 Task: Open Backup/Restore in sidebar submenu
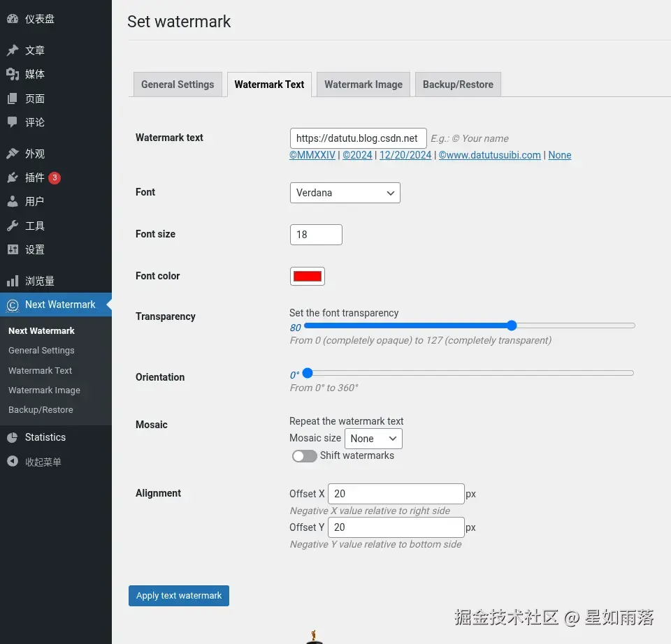click(x=41, y=410)
